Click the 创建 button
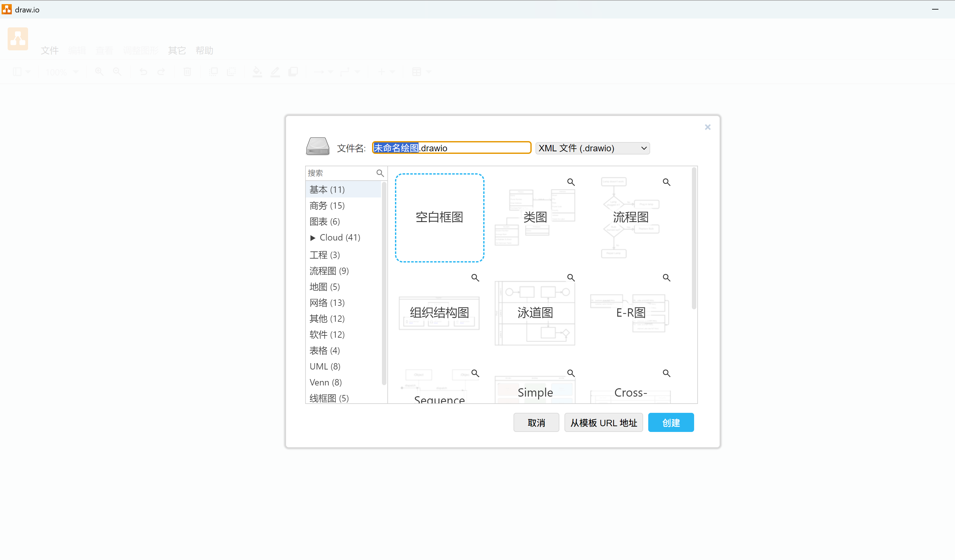 pos(671,422)
